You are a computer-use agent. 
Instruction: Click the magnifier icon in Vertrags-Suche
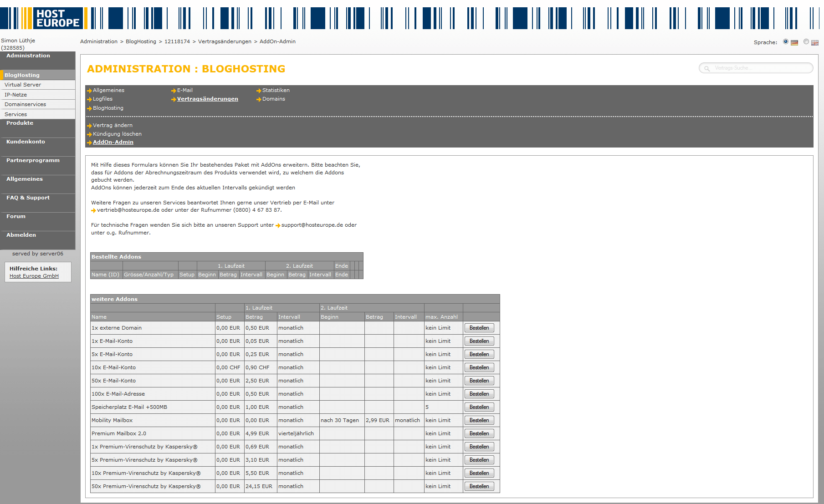point(707,68)
